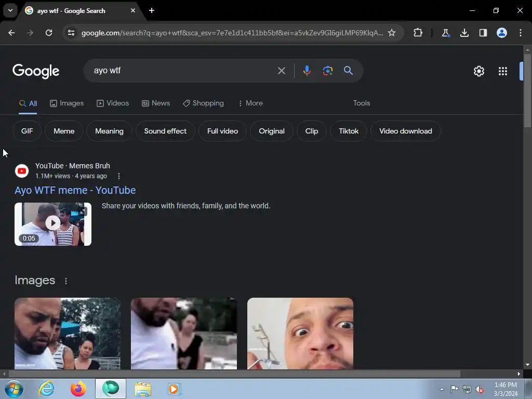Apply the Meaning suggestion chip

coord(109,131)
